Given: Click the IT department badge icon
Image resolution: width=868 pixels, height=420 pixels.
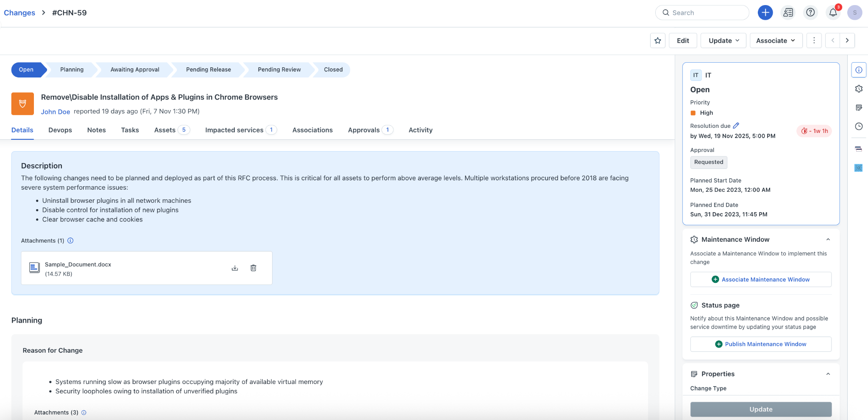Looking at the screenshot, I should coord(696,75).
